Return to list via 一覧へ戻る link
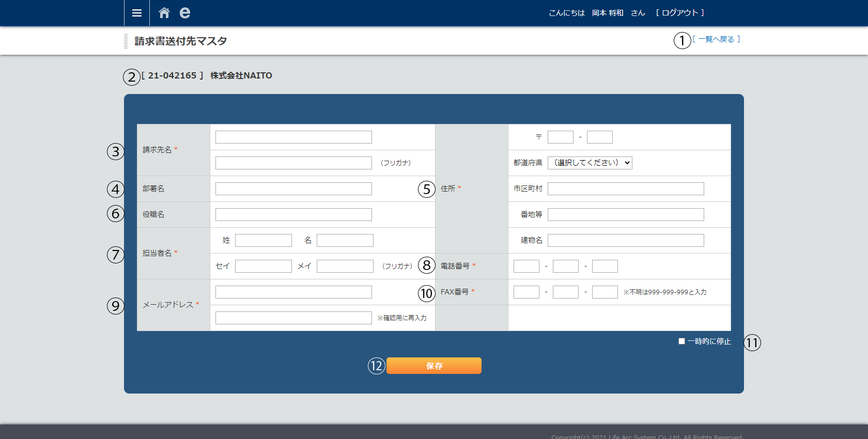The height and width of the screenshot is (439, 868). [716, 39]
